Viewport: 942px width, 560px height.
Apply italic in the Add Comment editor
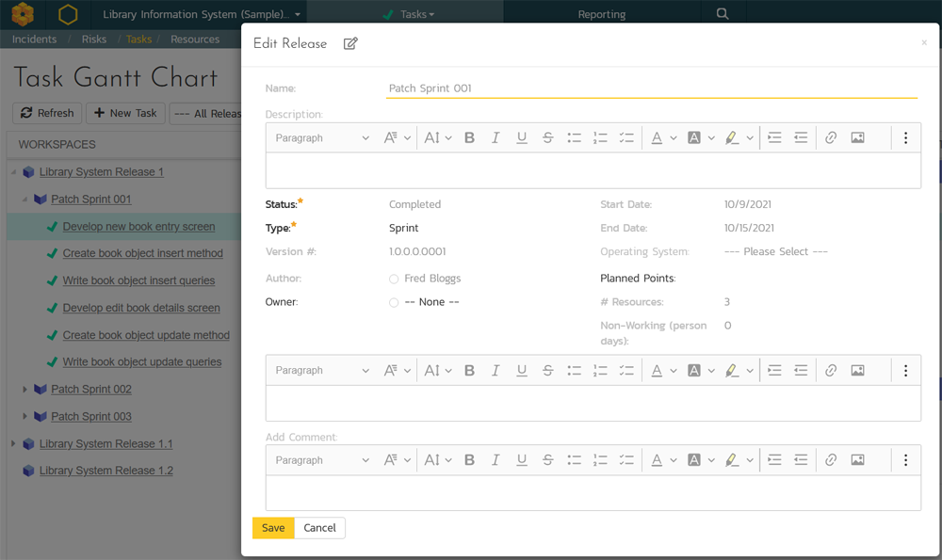pos(495,460)
